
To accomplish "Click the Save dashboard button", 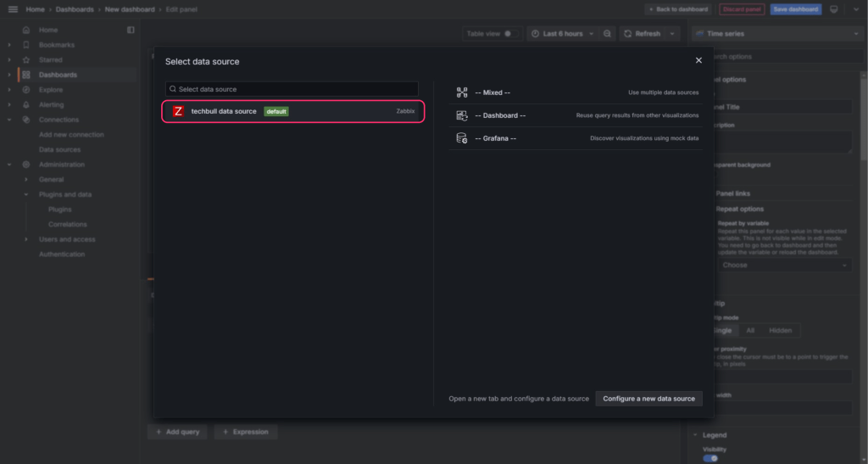I will click(x=795, y=9).
